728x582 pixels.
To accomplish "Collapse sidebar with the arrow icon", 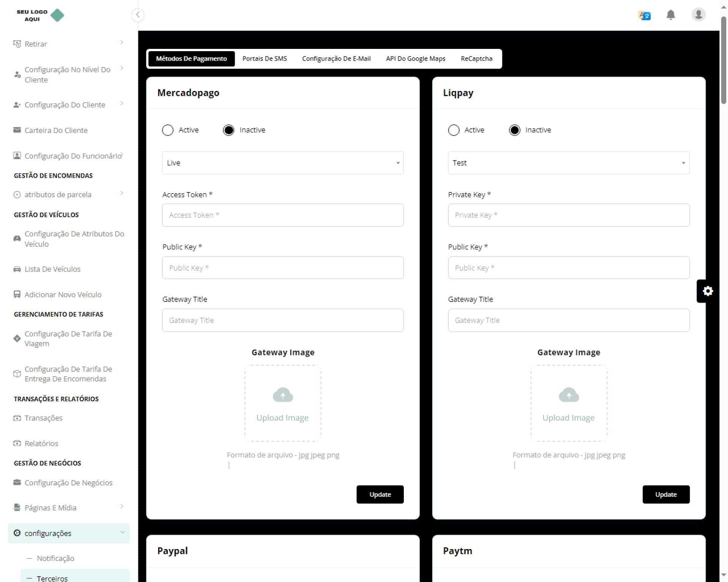I will [x=138, y=15].
